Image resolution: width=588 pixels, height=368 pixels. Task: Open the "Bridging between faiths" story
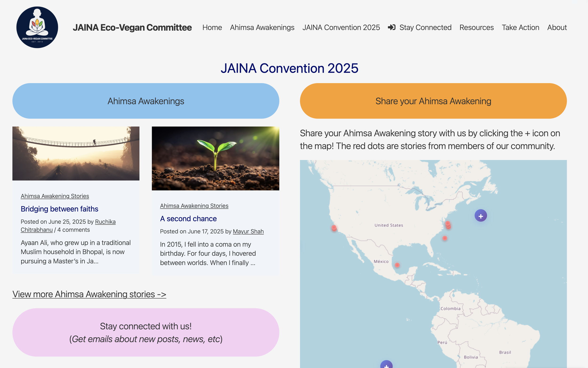pyautogui.click(x=59, y=209)
